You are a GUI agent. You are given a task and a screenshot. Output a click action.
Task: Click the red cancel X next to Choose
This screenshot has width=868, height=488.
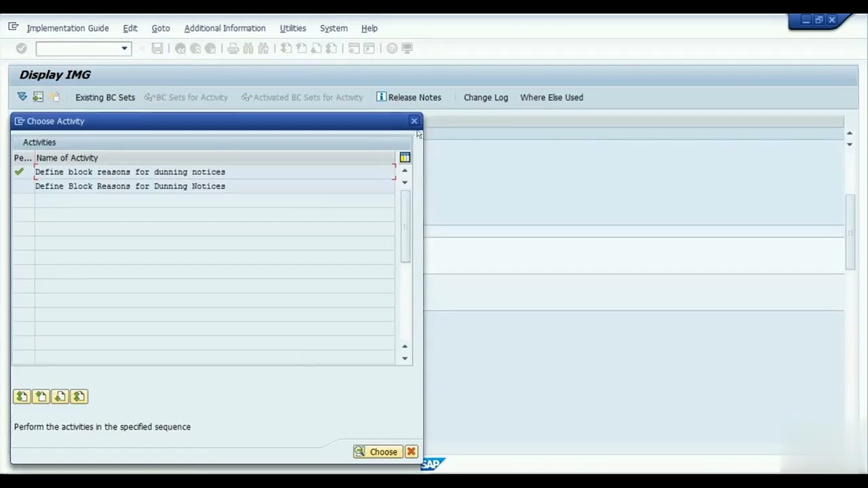tap(411, 452)
